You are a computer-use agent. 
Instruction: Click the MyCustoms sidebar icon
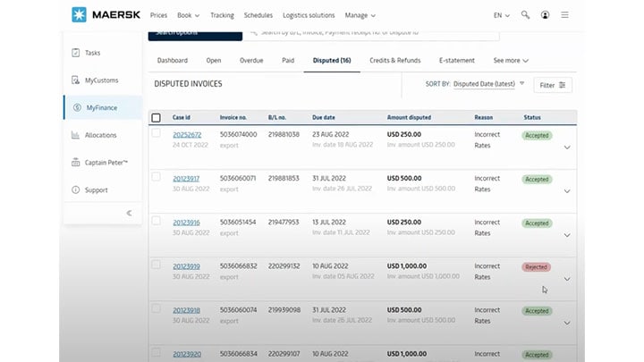tap(75, 80)
